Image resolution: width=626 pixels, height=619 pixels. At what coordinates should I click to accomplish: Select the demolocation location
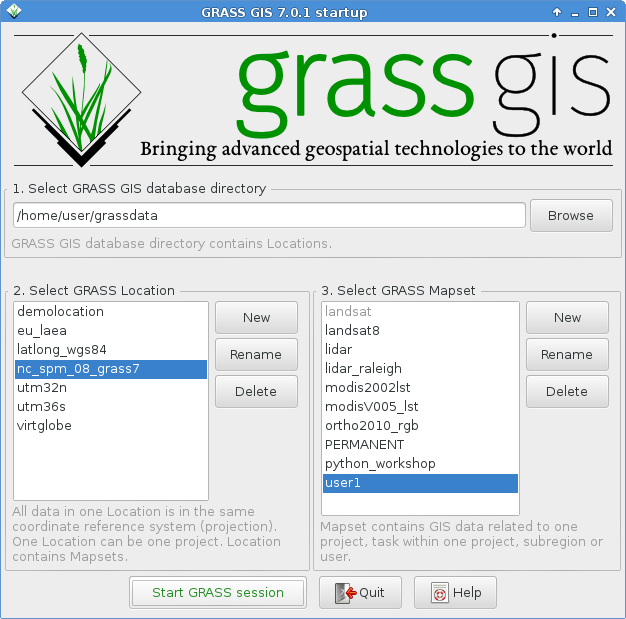(x=60, y=312)
